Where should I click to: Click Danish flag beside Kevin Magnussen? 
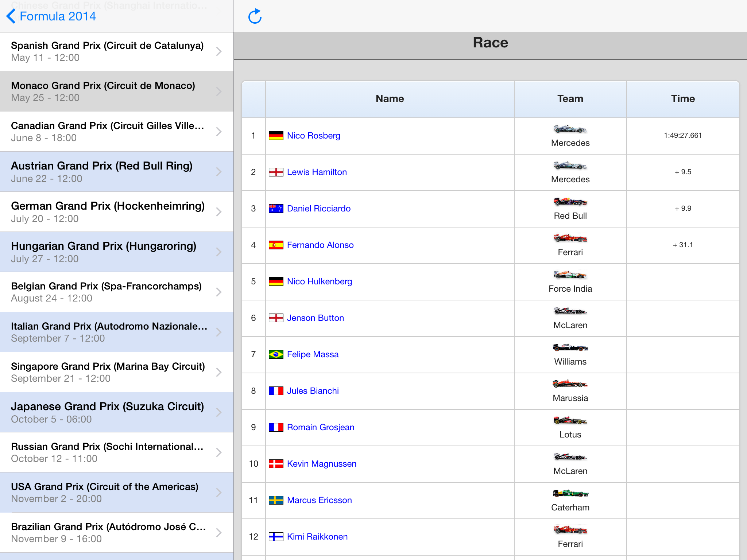(x=276, y=464)
